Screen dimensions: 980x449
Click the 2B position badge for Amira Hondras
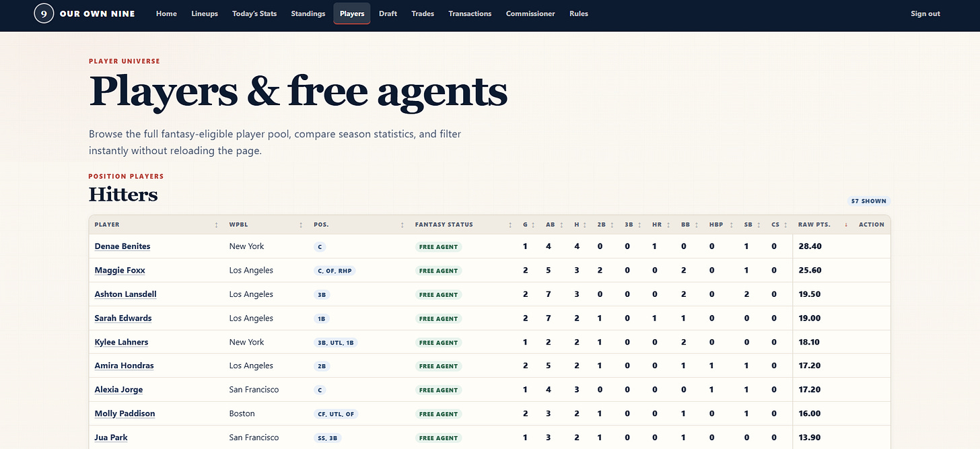322,366
